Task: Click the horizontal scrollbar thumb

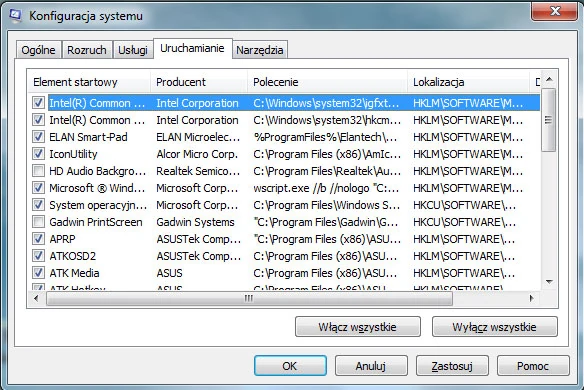Action: (249, 298)
